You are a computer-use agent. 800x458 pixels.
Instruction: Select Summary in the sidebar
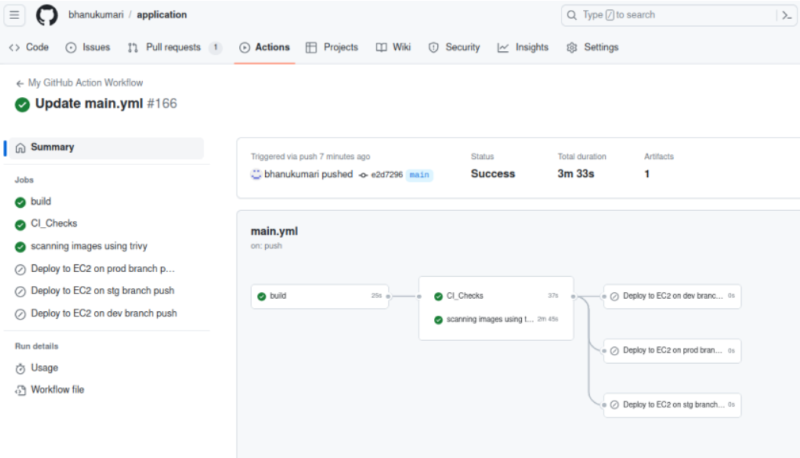pyautogui.click(x=106, y=147)
